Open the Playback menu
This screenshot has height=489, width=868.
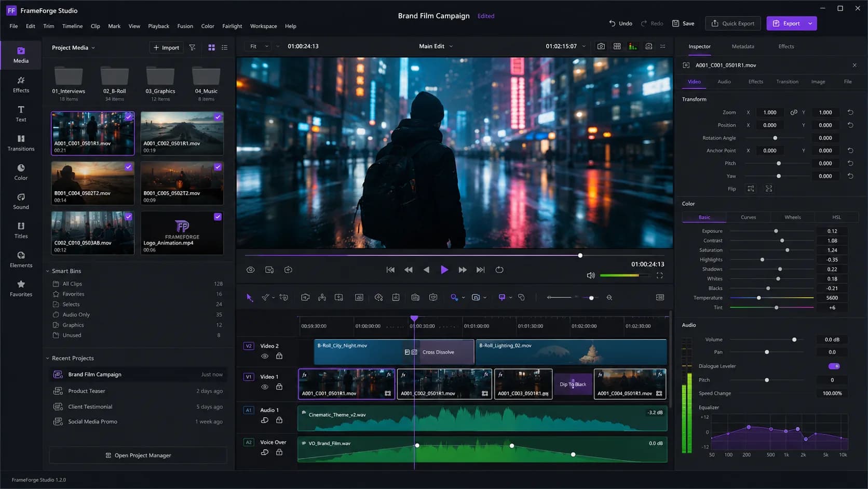pyautogui.click(x=158, y=26)
